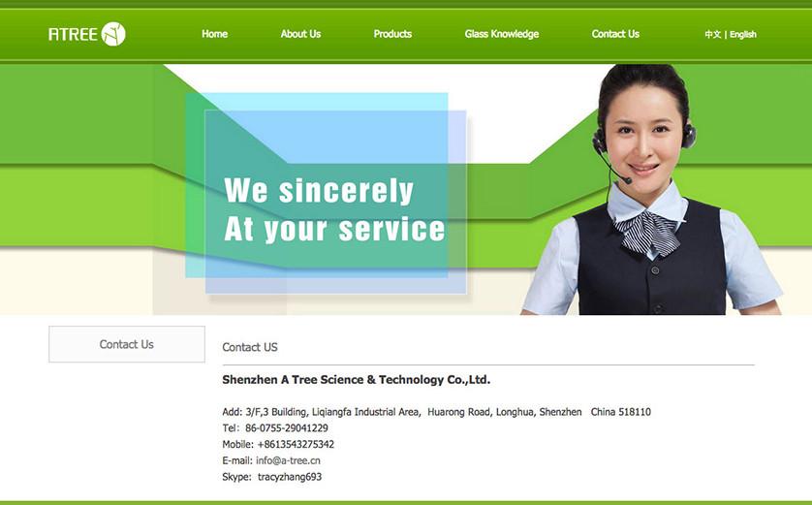The width and height of the screenshot is (812, 505).
Task: Click Contact Us in top navigation
Action: pos(615,34)
